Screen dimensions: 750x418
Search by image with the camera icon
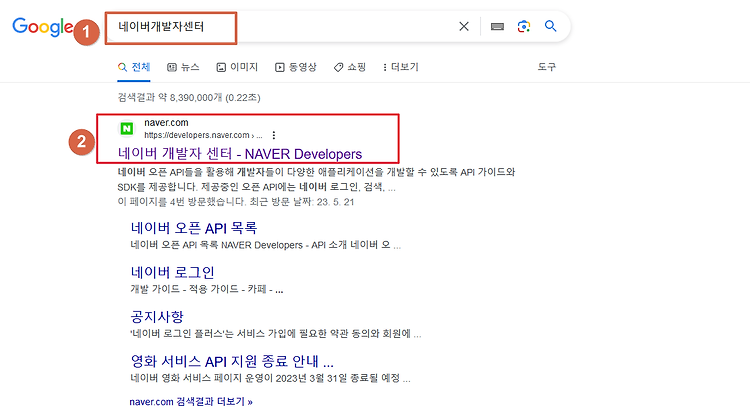(524, 26)
